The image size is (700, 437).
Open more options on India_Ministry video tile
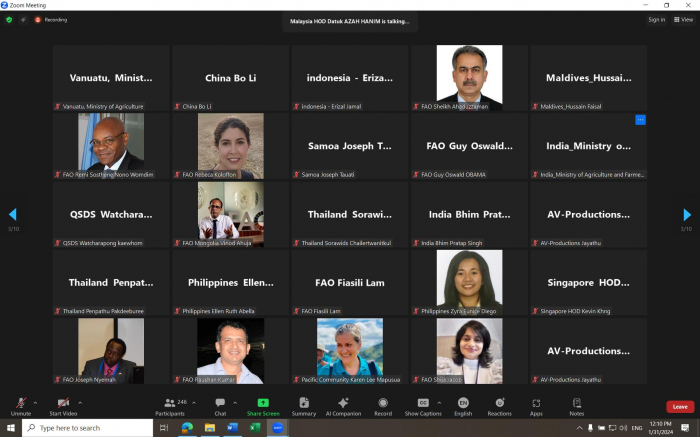pyautogui.click(x=640, y=120)
